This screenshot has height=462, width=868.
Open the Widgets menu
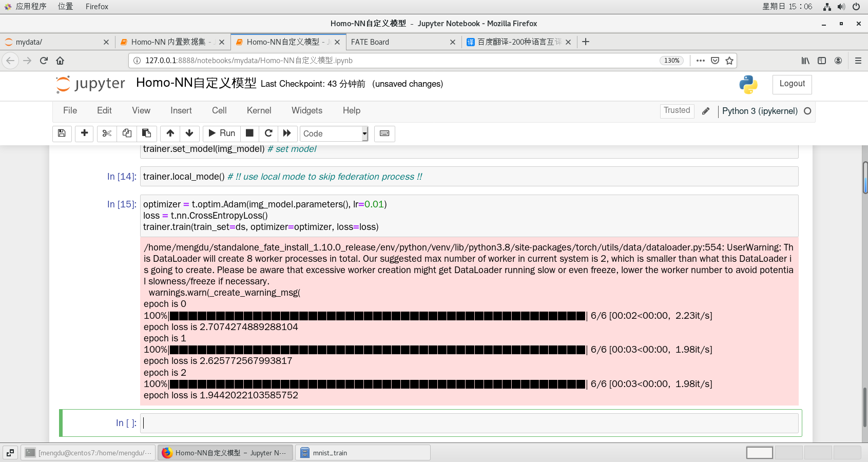pos(307,110)
